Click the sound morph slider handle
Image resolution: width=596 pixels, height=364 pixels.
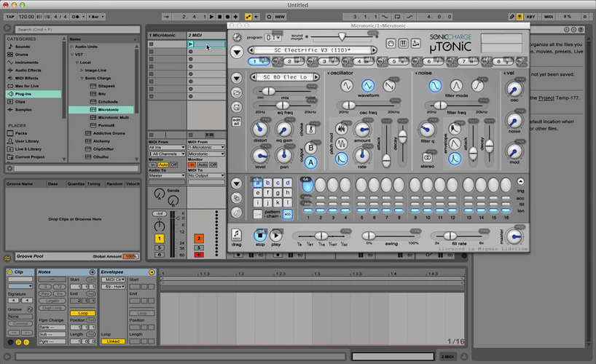click(x=342, y=37)
